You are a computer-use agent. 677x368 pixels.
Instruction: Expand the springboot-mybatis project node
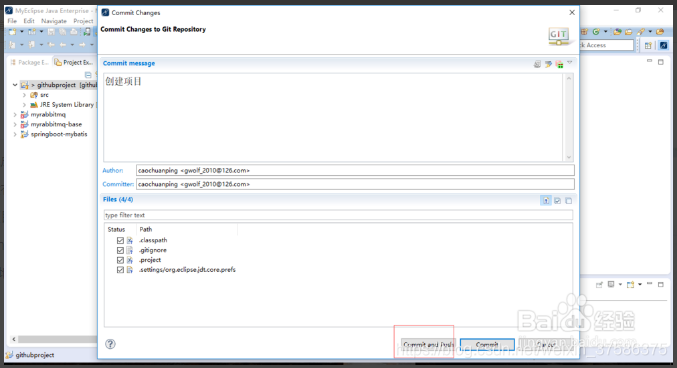coord(15,134)
